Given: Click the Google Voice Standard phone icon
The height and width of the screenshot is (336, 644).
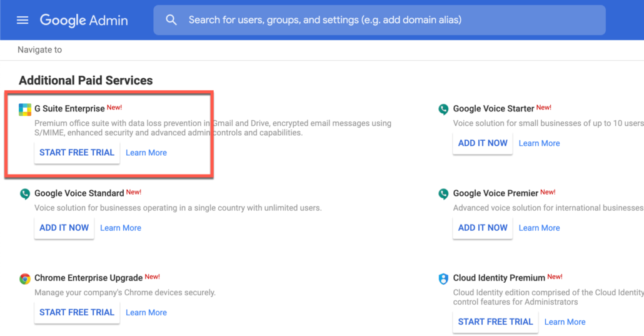Looking at the screenshot, I should click(x=25, y=194).
